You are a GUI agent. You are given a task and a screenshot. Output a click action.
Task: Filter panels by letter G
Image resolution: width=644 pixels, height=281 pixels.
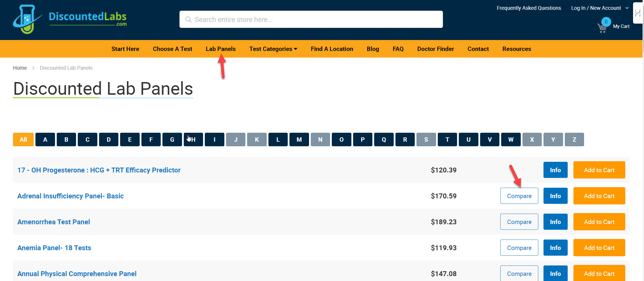(172, 139)
